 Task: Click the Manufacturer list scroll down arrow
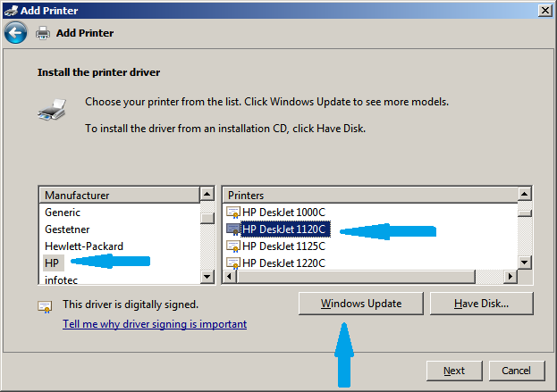click(x=207, y=277)
